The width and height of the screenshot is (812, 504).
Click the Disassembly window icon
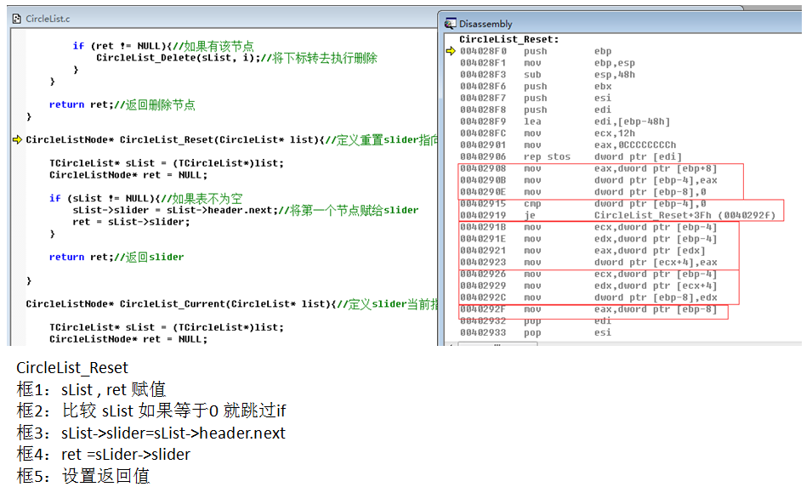(450, 24)
